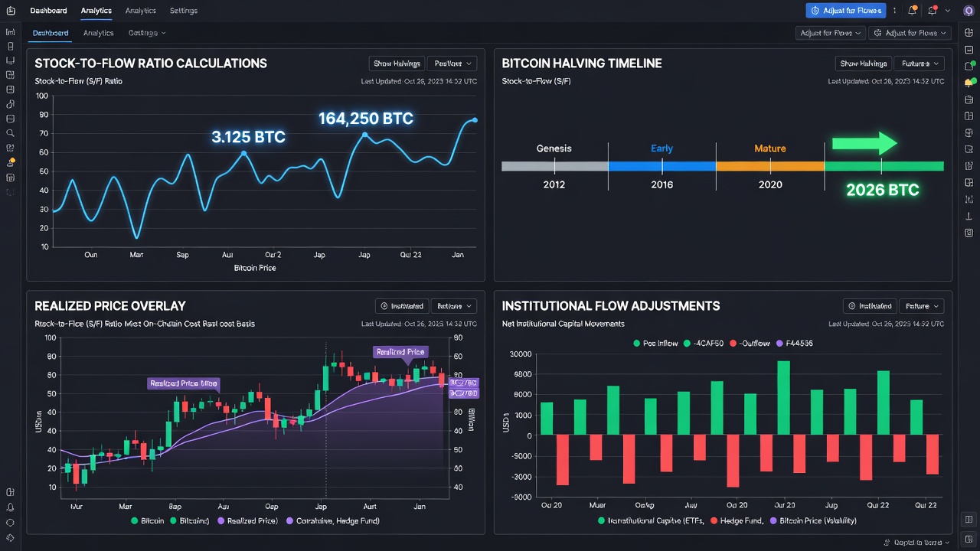
Task: Click the top grid icon in right sidebar
Action: coord(969,33)
